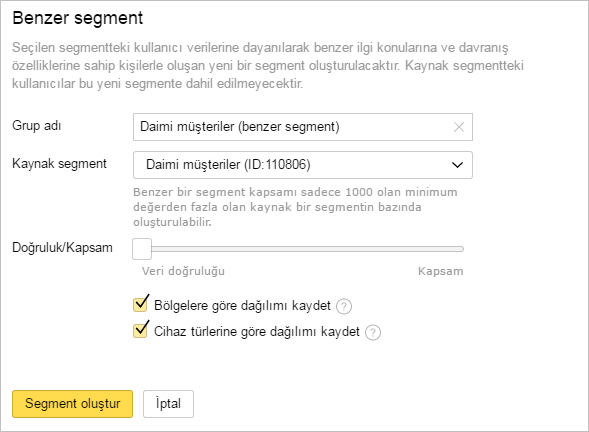Cancel with the İptal button
Screen dimensions: 589x432
coord(168,404)
